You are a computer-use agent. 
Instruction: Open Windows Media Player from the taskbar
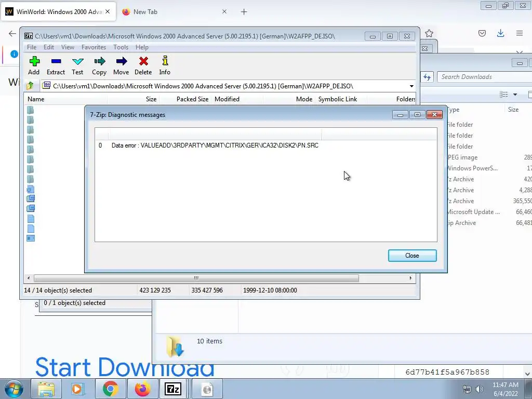[x=77, y=389]
